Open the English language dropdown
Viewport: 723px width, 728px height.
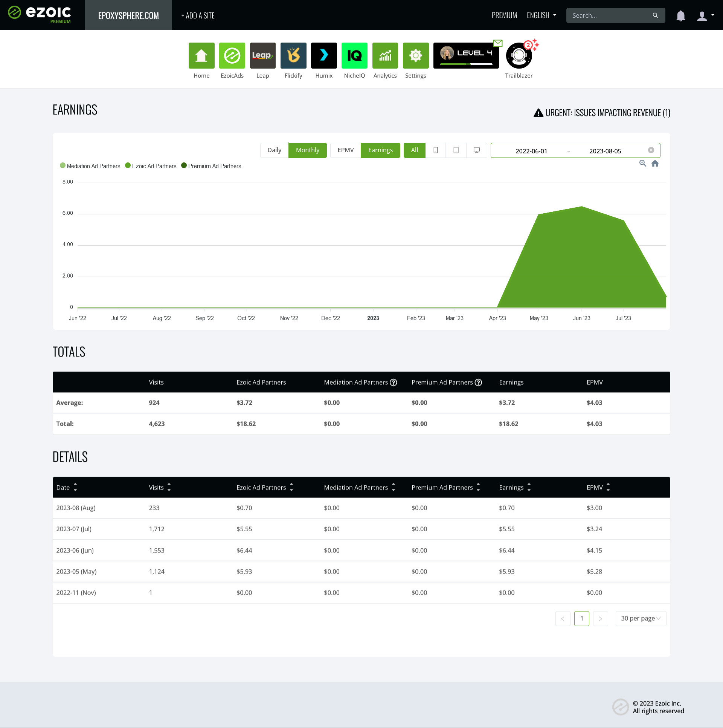click(541, 15)
